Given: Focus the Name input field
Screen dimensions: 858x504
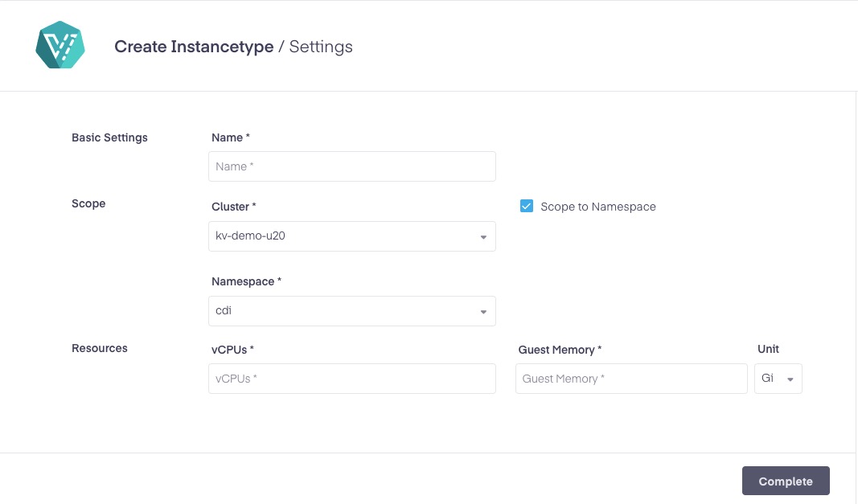Looking at the screenshot, I should (352, 166).
